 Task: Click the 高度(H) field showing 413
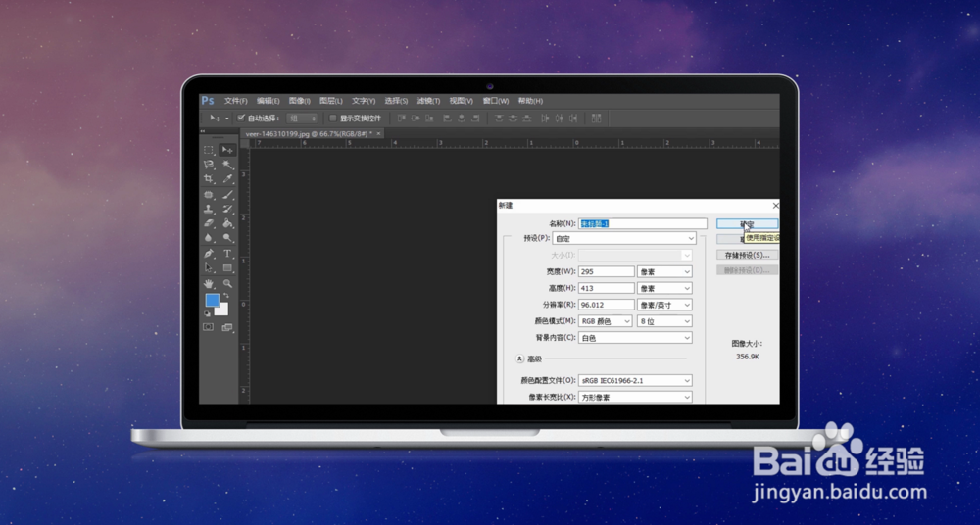(x=607, y=288)
